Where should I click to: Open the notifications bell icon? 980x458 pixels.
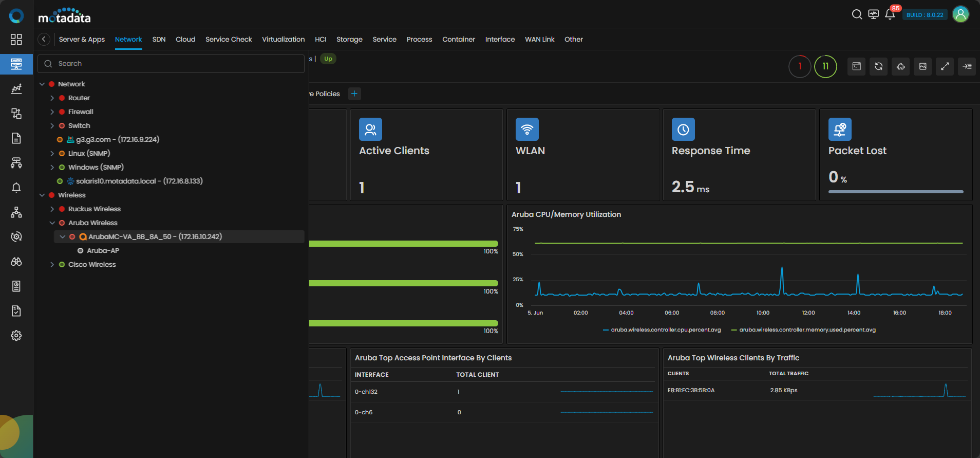coord(890,14)
